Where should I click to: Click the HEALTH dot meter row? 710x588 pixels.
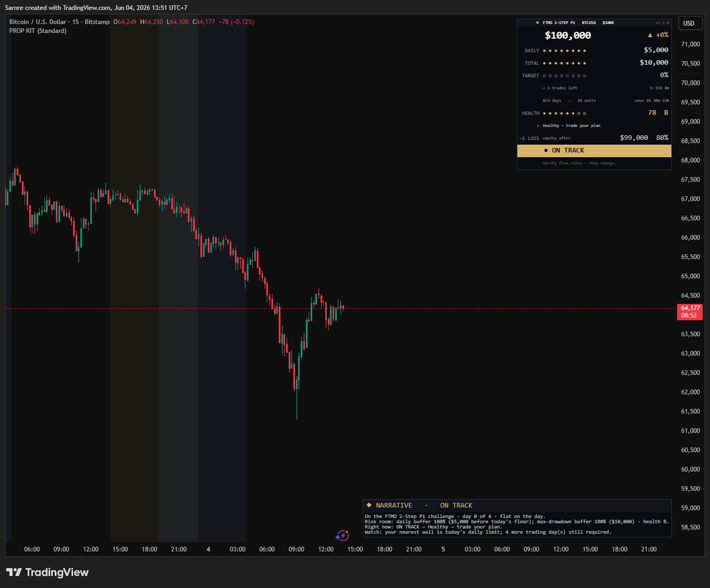pyautogui.click(x=564, y=113)
